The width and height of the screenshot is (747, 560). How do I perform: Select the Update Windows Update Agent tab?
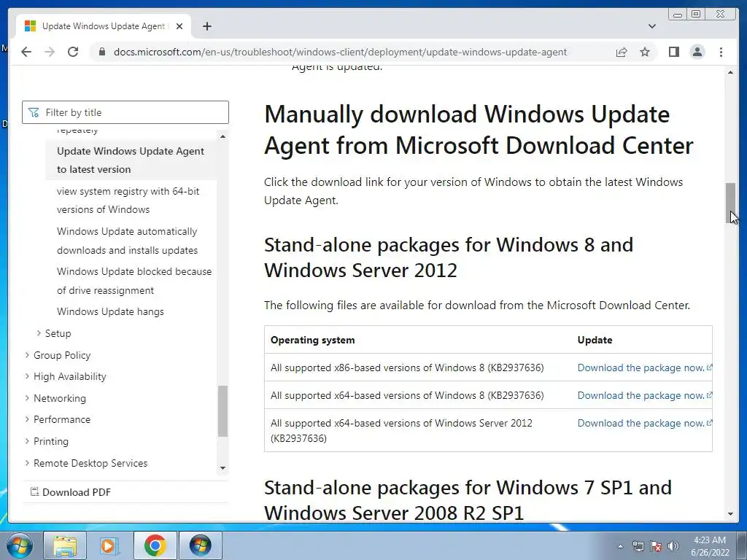click(103, 26)
